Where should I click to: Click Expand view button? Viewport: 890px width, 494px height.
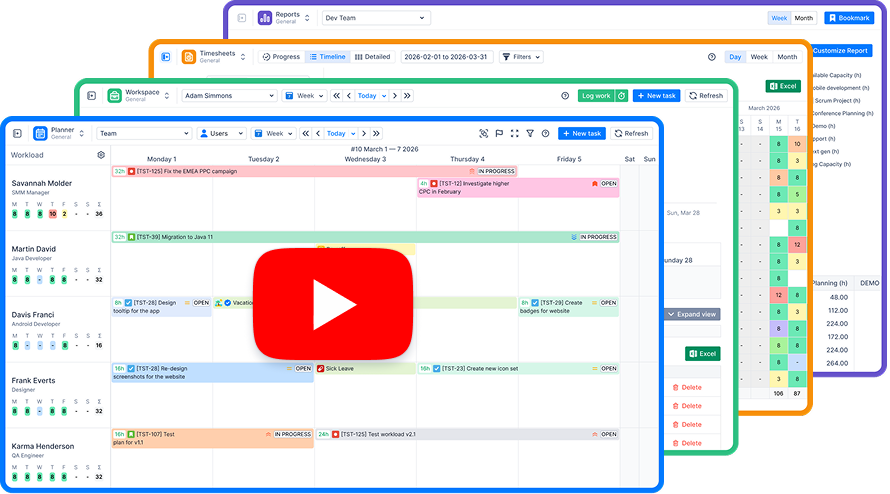coord(692,314)
